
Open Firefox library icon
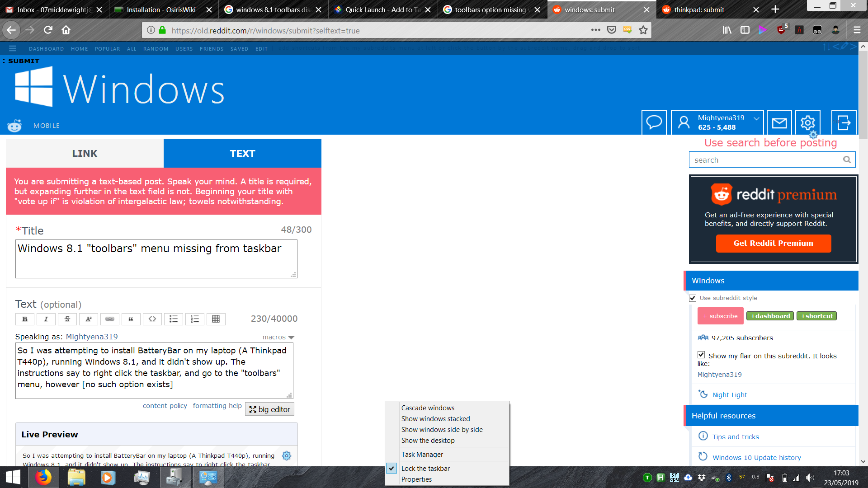click(727, 30)
